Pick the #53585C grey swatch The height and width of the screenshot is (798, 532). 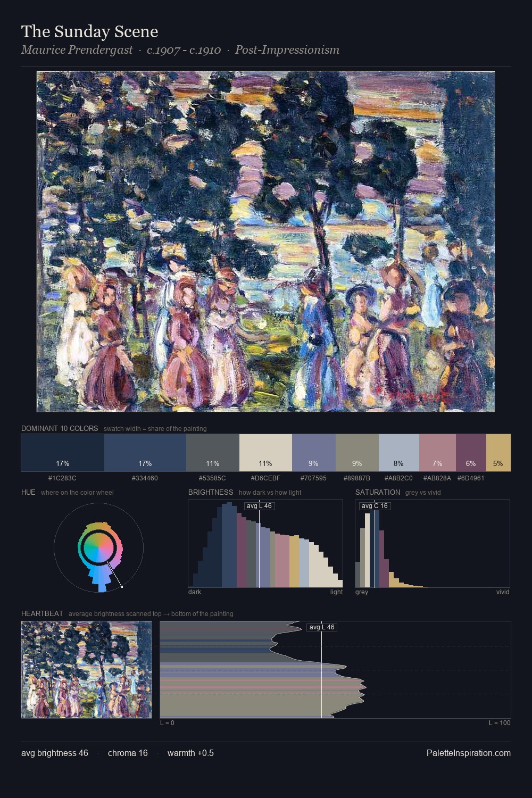213,453
